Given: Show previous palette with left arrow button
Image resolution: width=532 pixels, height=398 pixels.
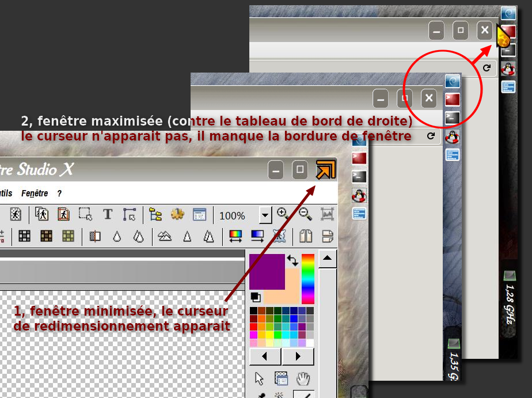Looking at the screenshot, I should 265,357.
